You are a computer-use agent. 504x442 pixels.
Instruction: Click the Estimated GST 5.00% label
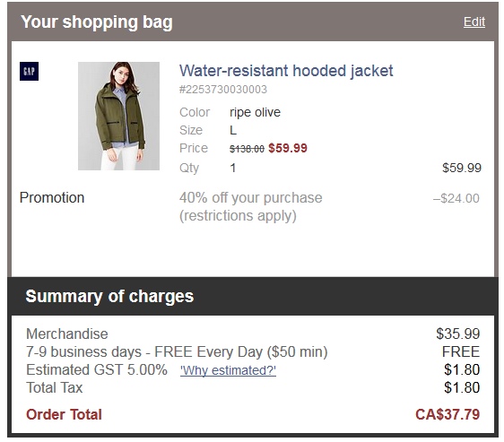click(97, 369)
